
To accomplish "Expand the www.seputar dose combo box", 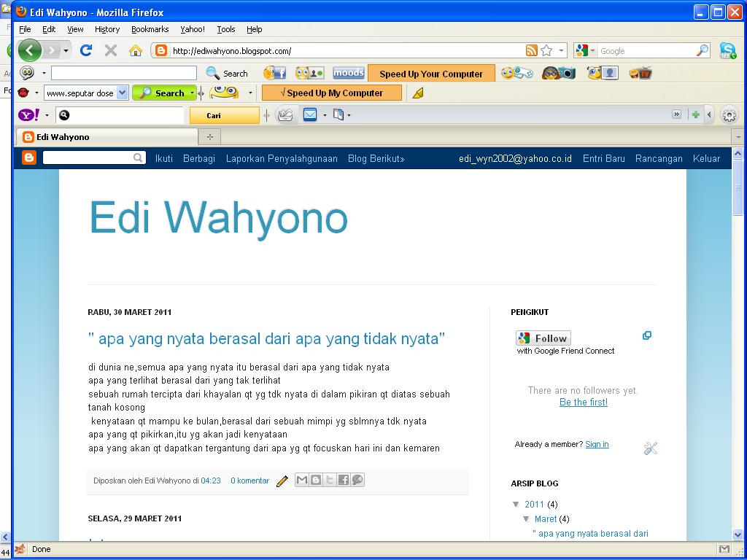I will coord(123,93).
